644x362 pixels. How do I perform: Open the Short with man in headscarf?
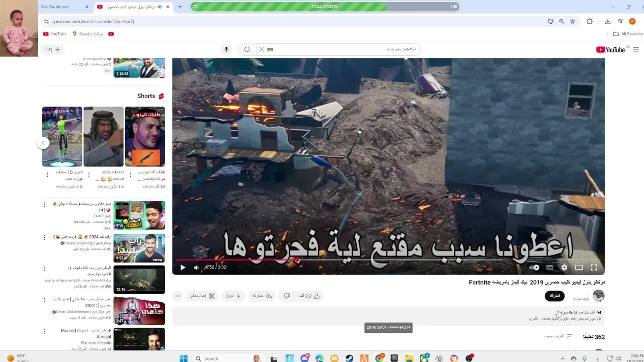(x=103, y=136)
